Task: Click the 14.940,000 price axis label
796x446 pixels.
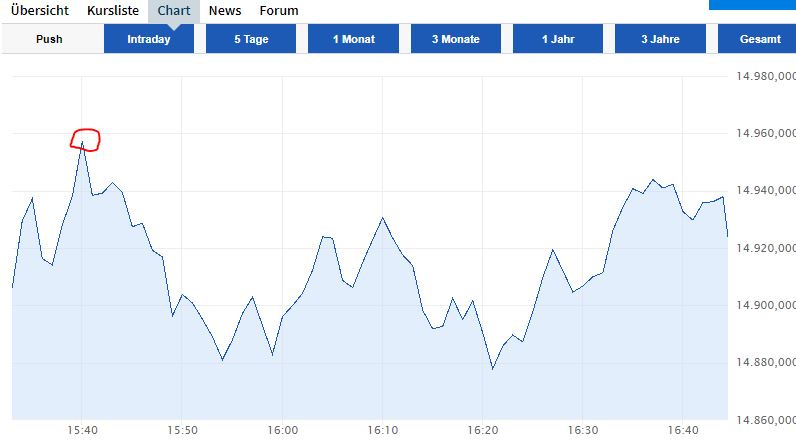Action: pyautogui.click(x=766, y=190)
